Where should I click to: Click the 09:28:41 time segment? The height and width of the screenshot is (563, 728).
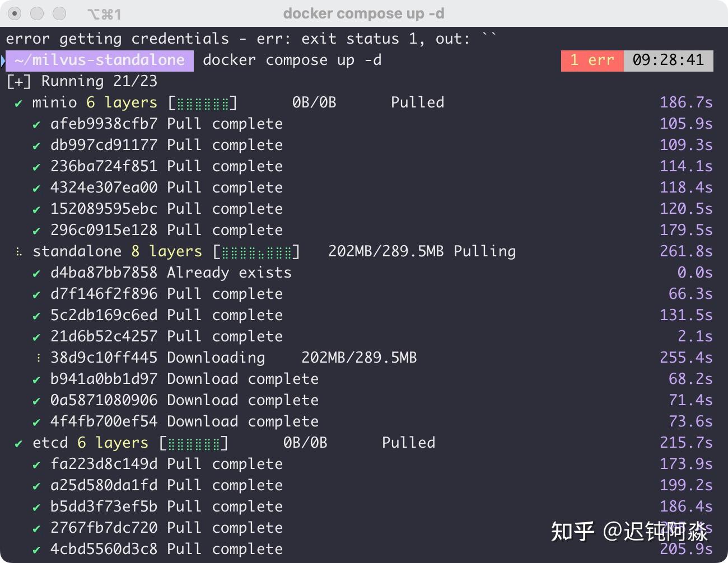coord(668,60)
